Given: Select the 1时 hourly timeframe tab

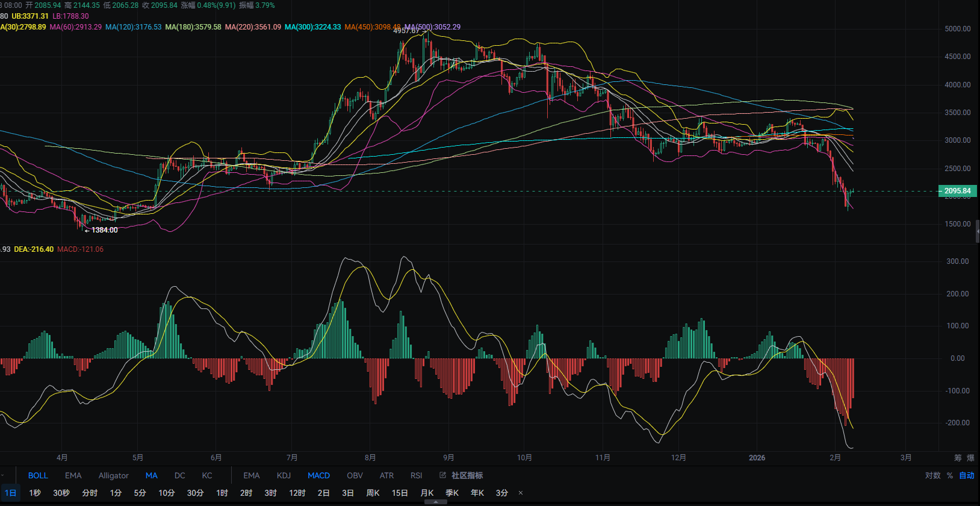Looking at the screenshot, I should pyautogui.click(x=222, y=493).
